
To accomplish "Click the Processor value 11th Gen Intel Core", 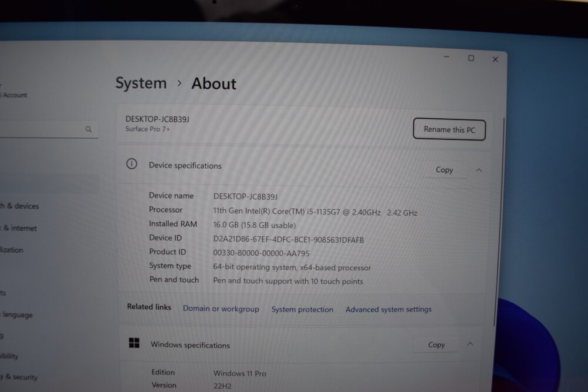I will click(x=315, y=212).
